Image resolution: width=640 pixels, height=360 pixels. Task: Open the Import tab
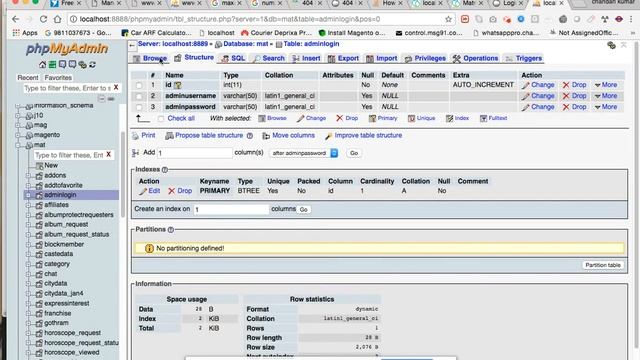(382, 58)
